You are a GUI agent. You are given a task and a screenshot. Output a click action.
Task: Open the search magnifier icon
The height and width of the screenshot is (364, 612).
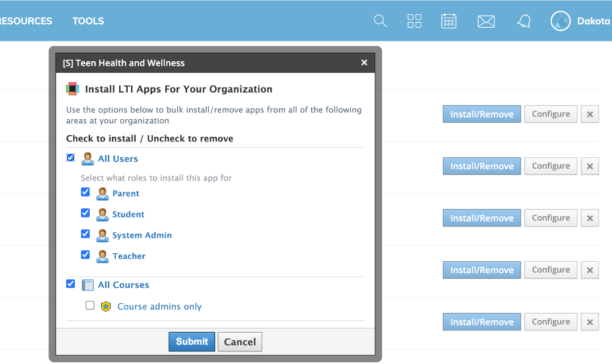[x=380, y=21]
